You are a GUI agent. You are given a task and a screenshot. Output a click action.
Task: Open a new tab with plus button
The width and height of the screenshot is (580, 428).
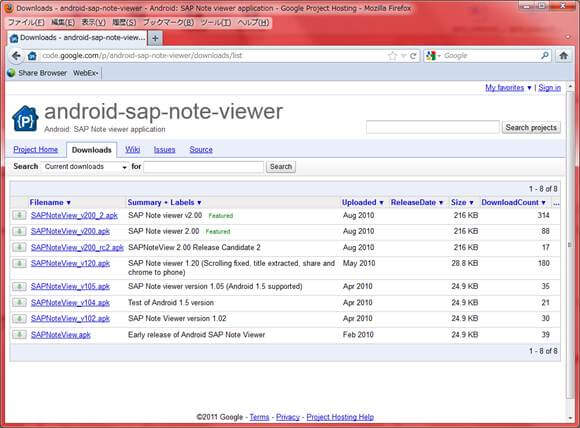point(155,38)
